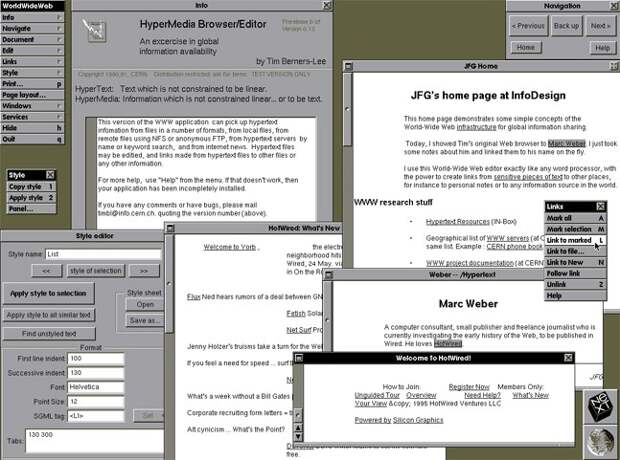Image resolution: width=620 pixels, height=460 pixels.
Task: Close the Navigation panel
Action: pyautogui.click(x=614, y=6)
